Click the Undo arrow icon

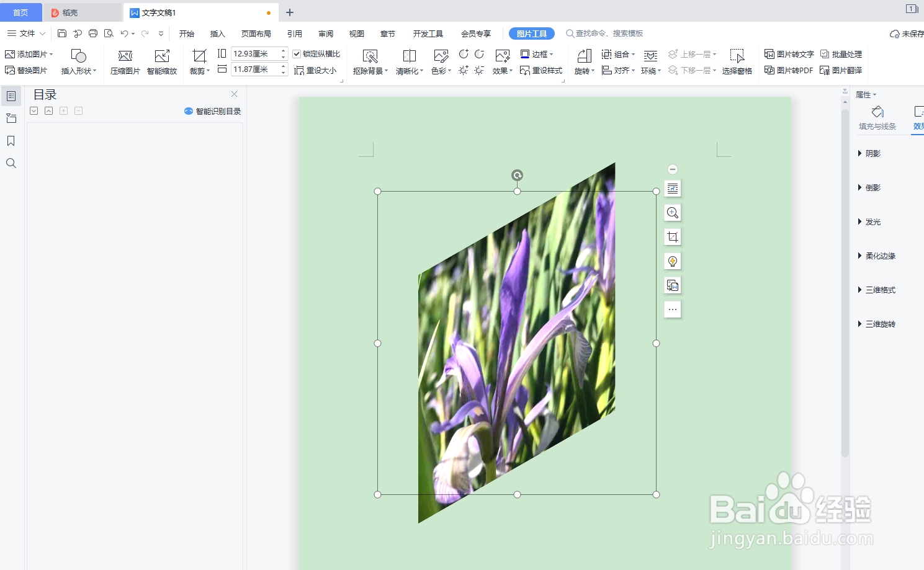point(125,33)
